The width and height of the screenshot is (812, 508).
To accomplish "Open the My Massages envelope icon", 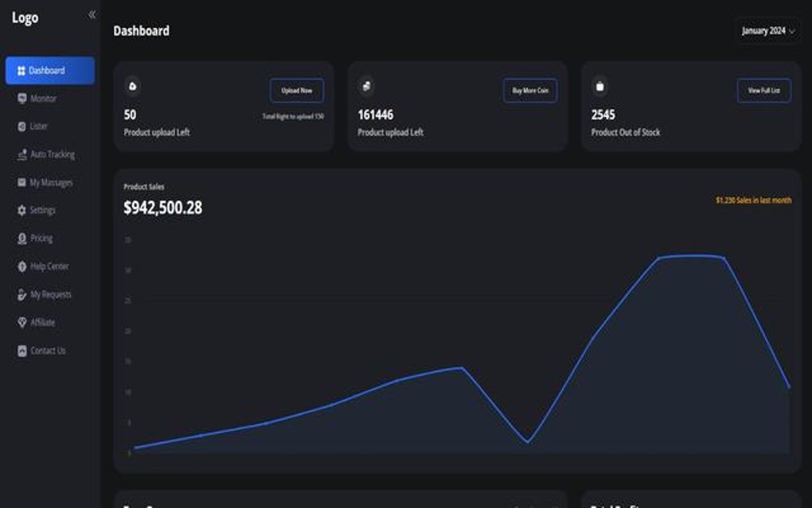I will click(x=21, y=182).
